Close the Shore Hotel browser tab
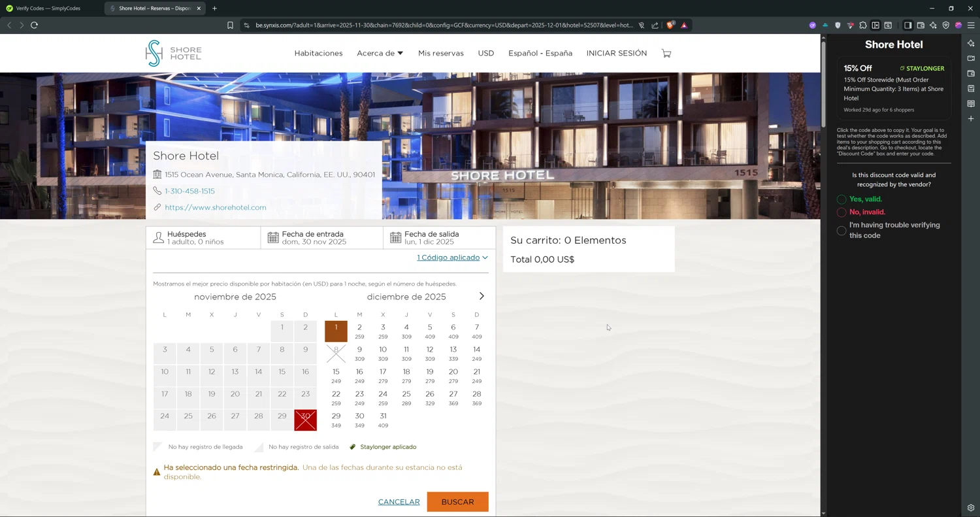Screen dimensions: 980x517 (x=199, y=8)
